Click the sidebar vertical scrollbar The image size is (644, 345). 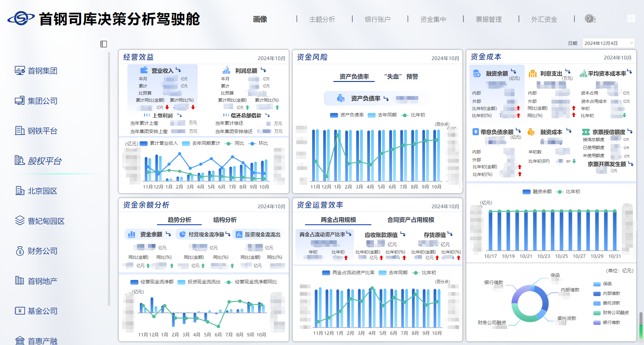109,179
